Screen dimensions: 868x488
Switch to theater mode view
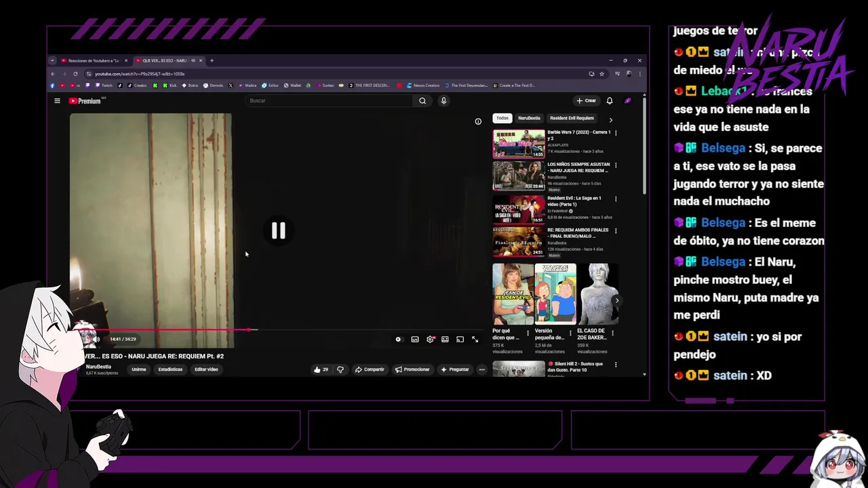(x=445, y=339)
